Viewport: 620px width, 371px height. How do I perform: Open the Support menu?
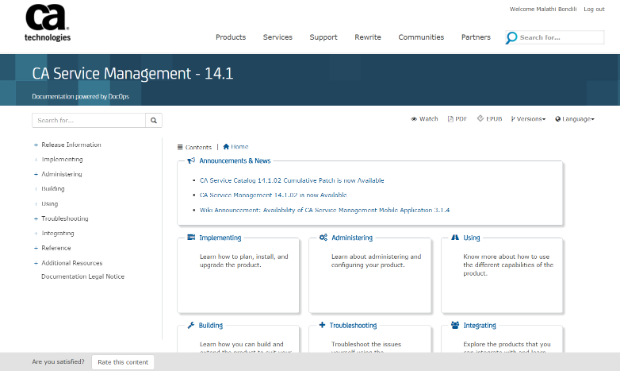(x=323, y=37)
